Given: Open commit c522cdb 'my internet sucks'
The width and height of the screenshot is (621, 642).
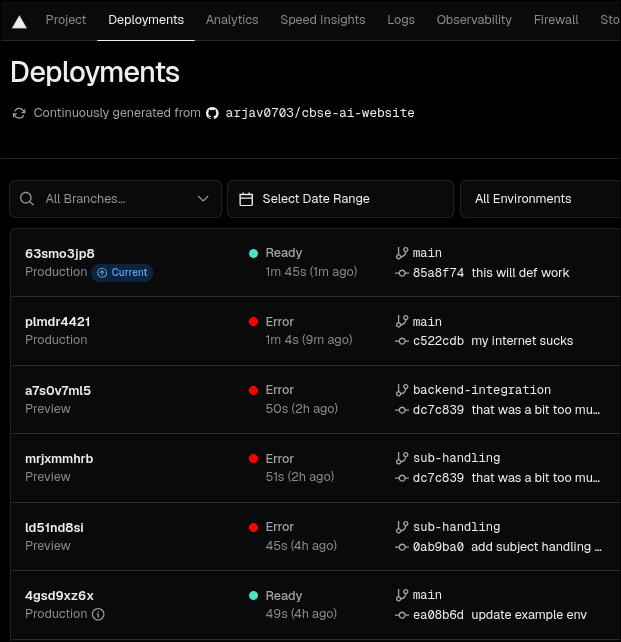Looking at the screenshot, I should 492,341.
